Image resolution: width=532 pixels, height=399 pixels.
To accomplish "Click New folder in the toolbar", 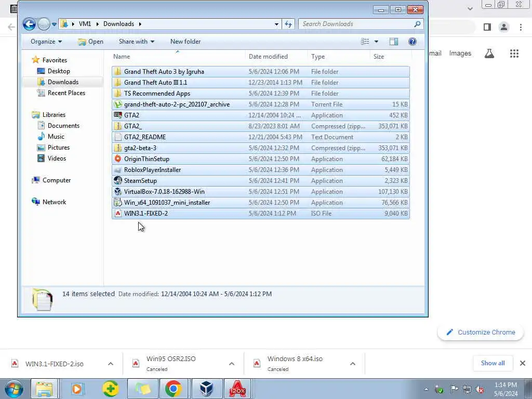I will tap(185, 42).
